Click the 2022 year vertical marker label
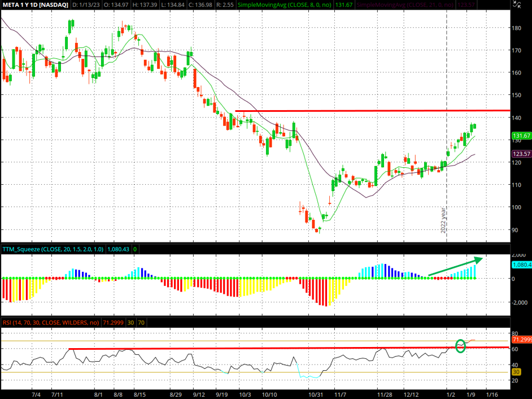 [443, 220]
